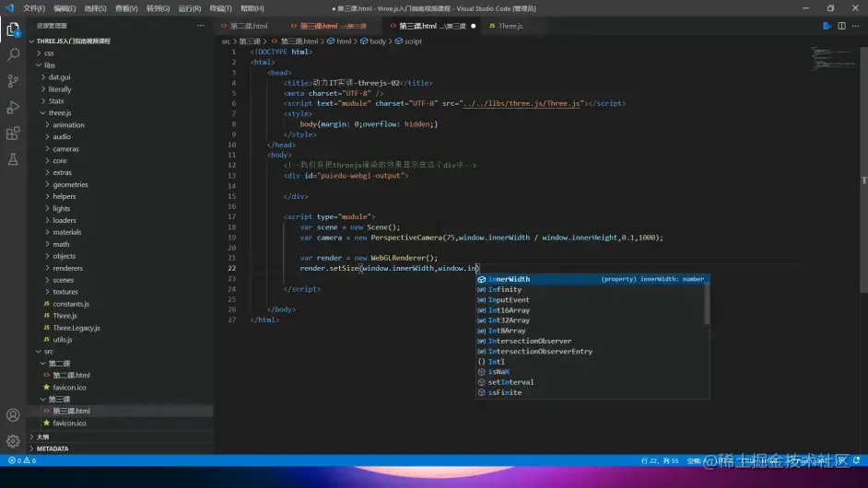Click errors and warnings status indicator
Viewport: 868px width, 488px height.
click(x=22, y=460)
